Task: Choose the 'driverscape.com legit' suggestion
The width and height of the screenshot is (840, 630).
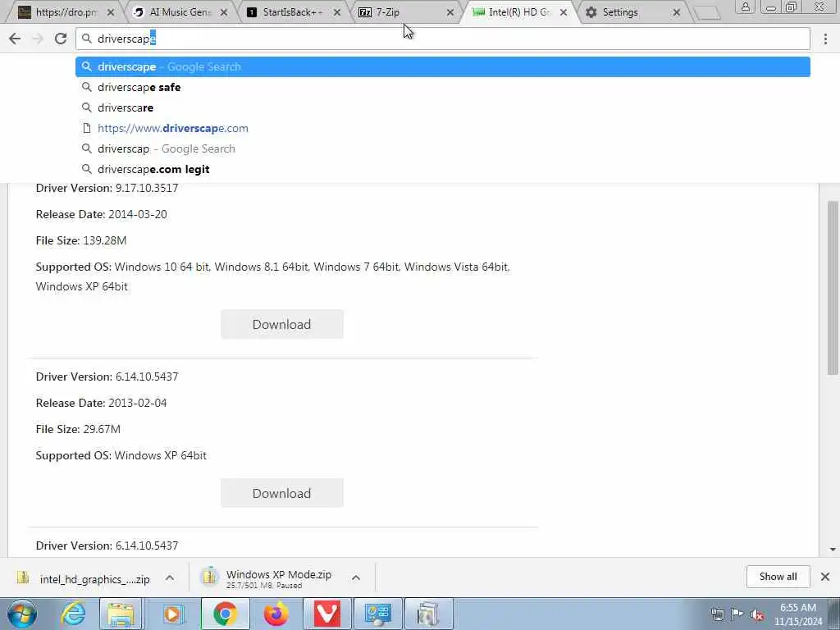Action: click(442, 169)
